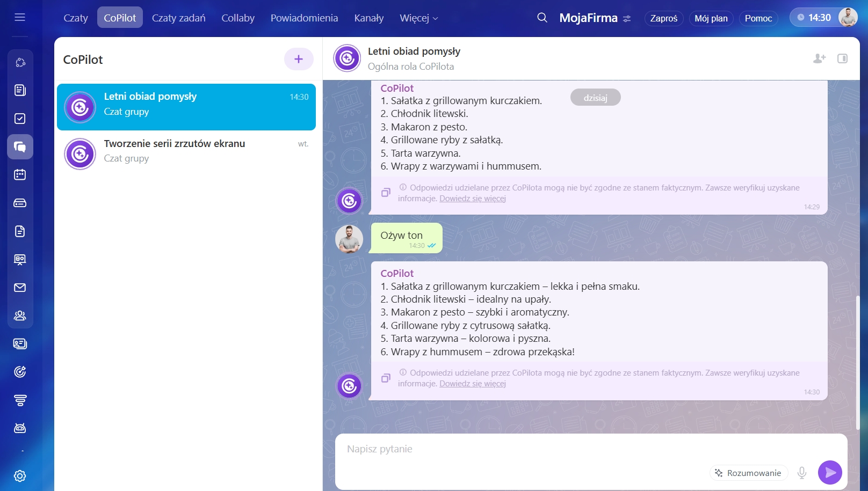Open settings gear at sidebar bottom

20,476
